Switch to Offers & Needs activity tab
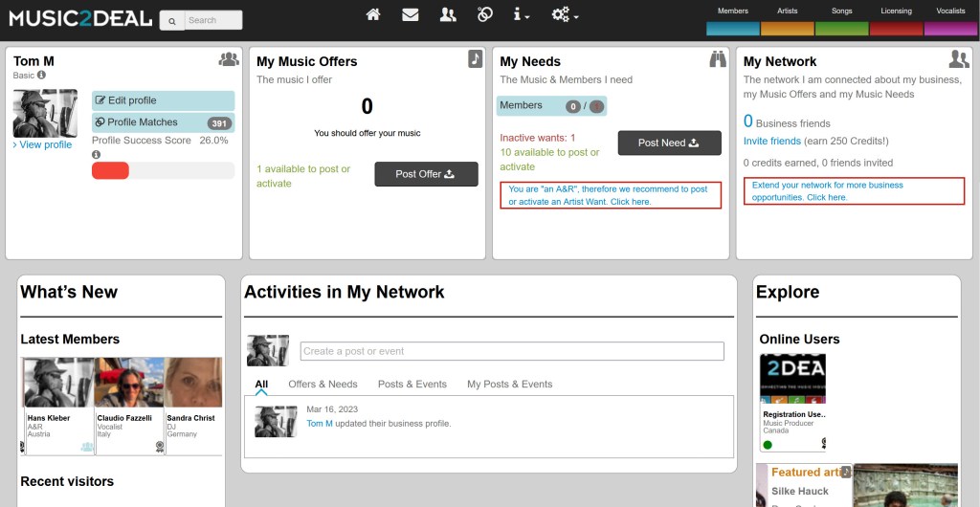Image resolution: width=980 pixels, height=507 pixels. tap(323, 384)
